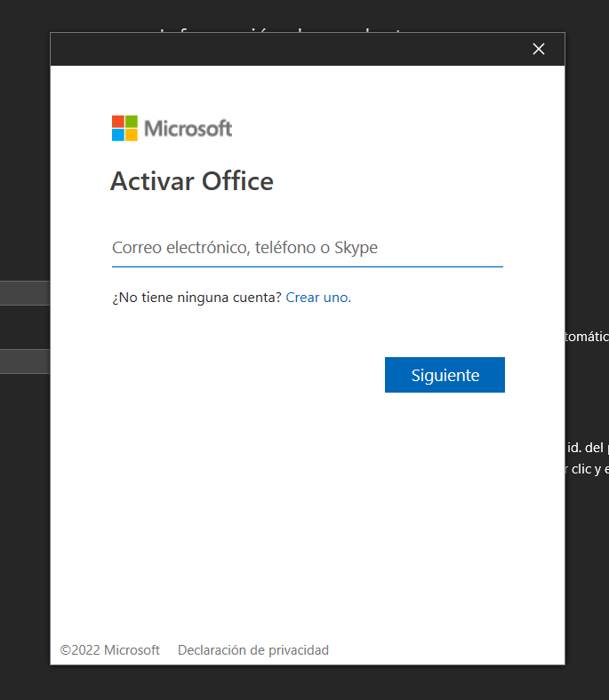609x700 pixels.
Task: Click the red square of Microsoft logo
Action: pyautogui.click(x=118, y=122)
